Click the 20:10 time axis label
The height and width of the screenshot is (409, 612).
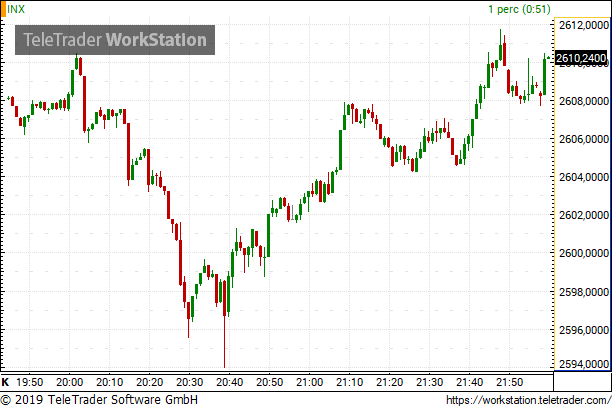click(110, 382)
